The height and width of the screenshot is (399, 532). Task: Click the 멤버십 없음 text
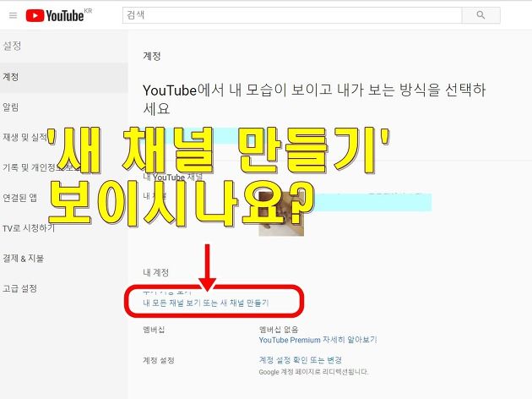coord(279,330)
